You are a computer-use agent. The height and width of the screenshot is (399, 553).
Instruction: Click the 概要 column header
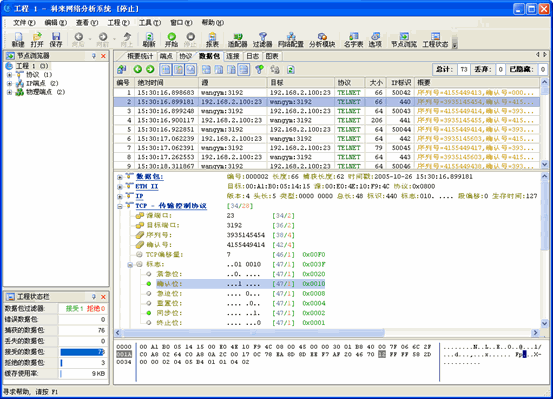(x=477, y=83)
